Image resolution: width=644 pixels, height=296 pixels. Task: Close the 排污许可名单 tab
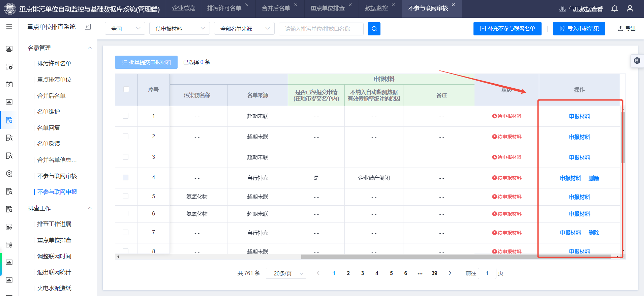click(x=247, y=5)
